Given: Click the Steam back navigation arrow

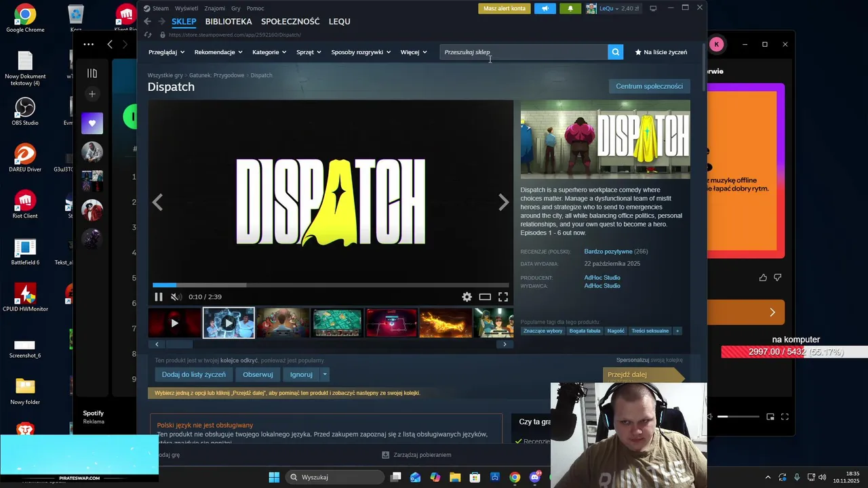Looking at the screenshot, I should [x=147, y=22].
